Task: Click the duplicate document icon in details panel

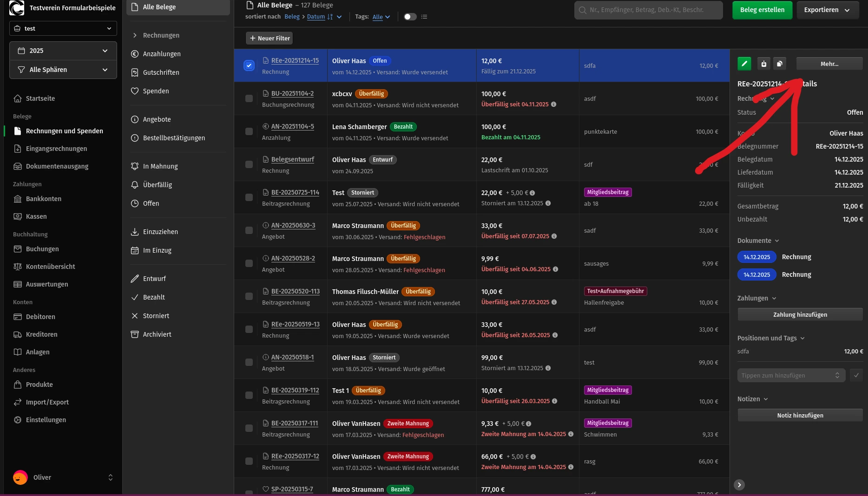Action: (x=780, y=64)
